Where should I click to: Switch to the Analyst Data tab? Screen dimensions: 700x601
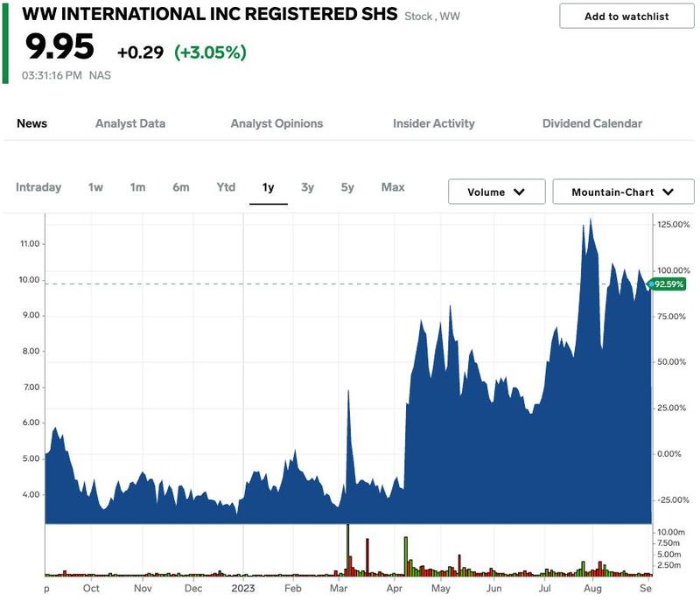pyautogui.click(x=130, y=123)
